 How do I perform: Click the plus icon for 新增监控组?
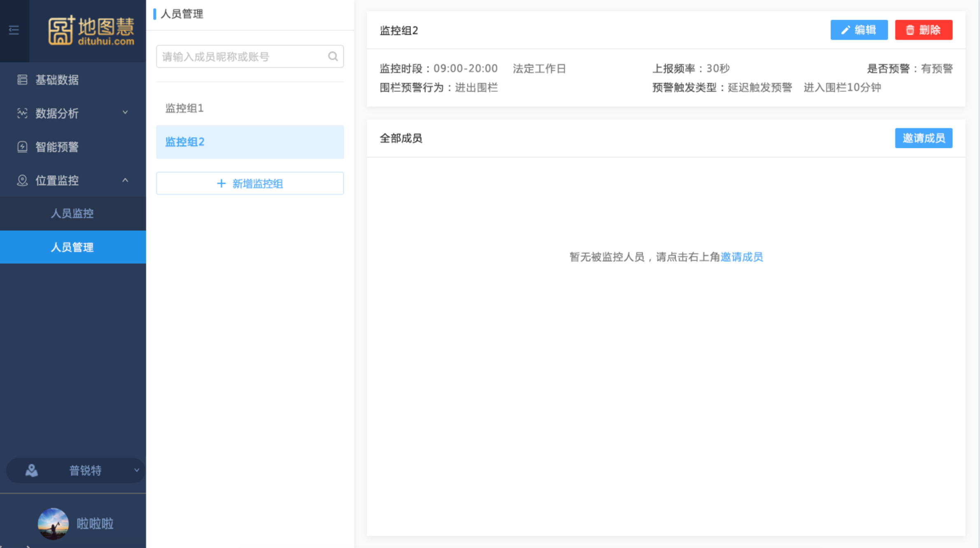tap(221, 183)
